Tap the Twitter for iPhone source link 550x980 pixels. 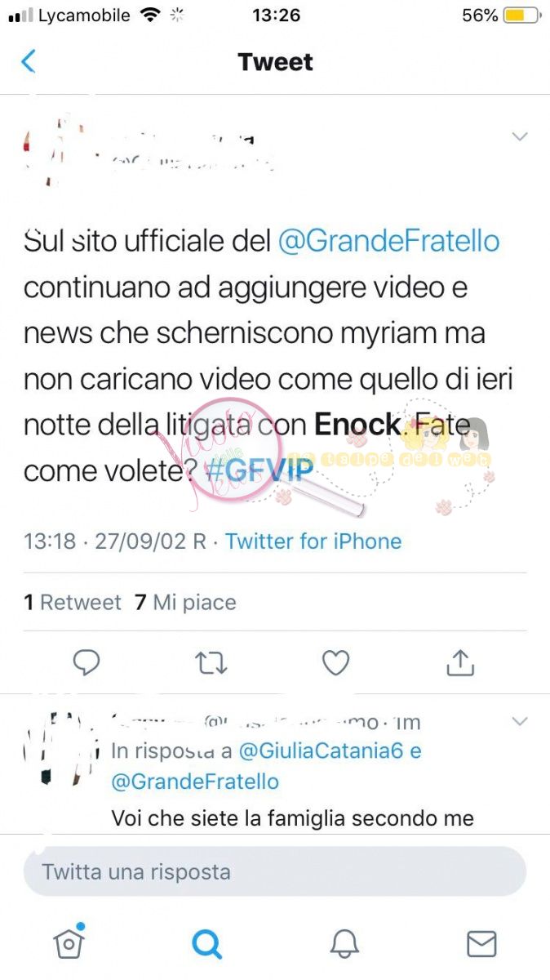[x=313, y=541]
